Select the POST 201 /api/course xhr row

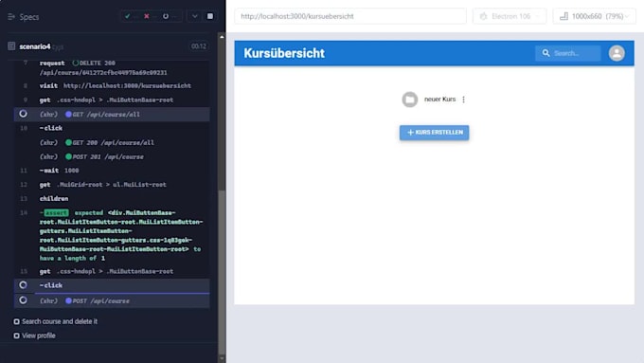pos(112,156)
